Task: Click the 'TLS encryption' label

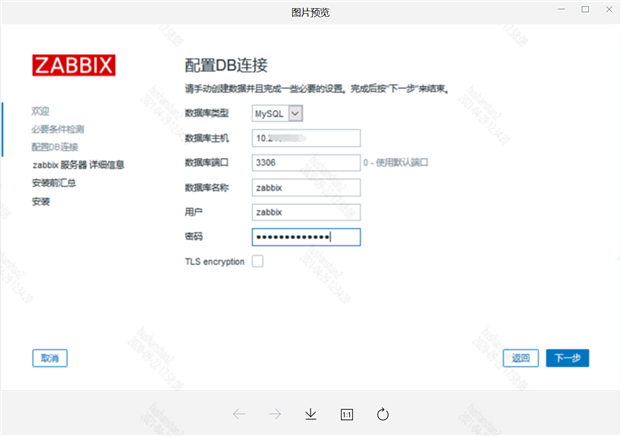Action: [215, 262]
